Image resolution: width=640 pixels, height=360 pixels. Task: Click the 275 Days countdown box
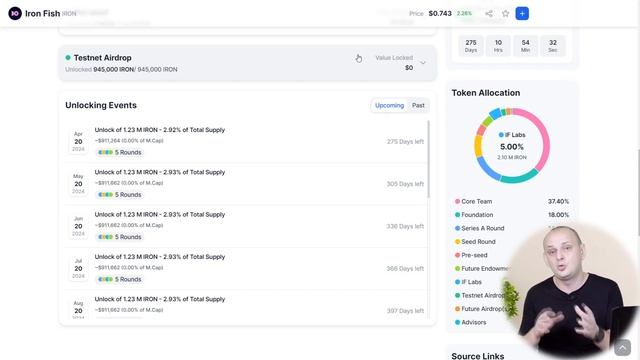pos(471,46)
